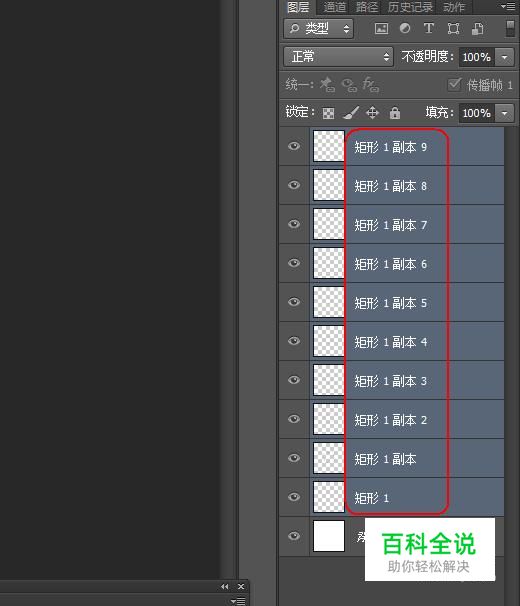Switch to the 通道 tab
This screenshot has height=606, width=520.
click(x=334, y=7)
